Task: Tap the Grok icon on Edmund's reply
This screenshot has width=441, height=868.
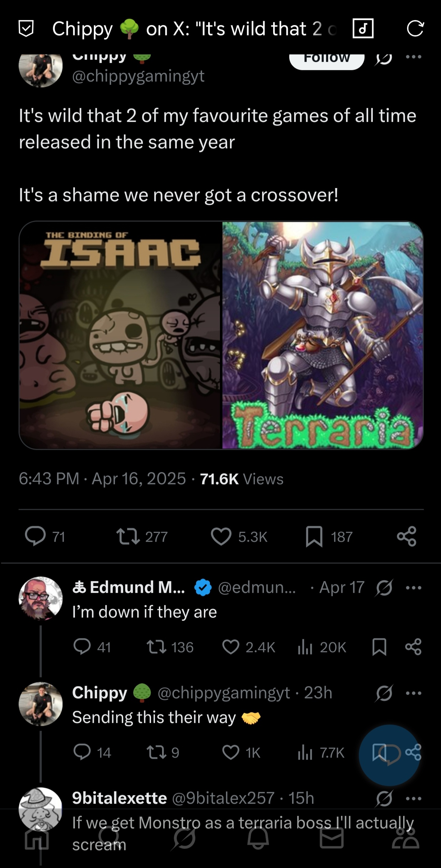Action: [384, 588]
